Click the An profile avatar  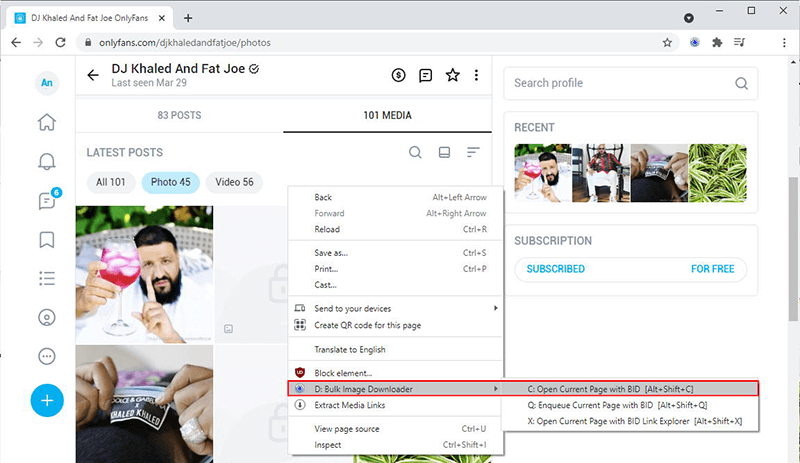point(47,83)
